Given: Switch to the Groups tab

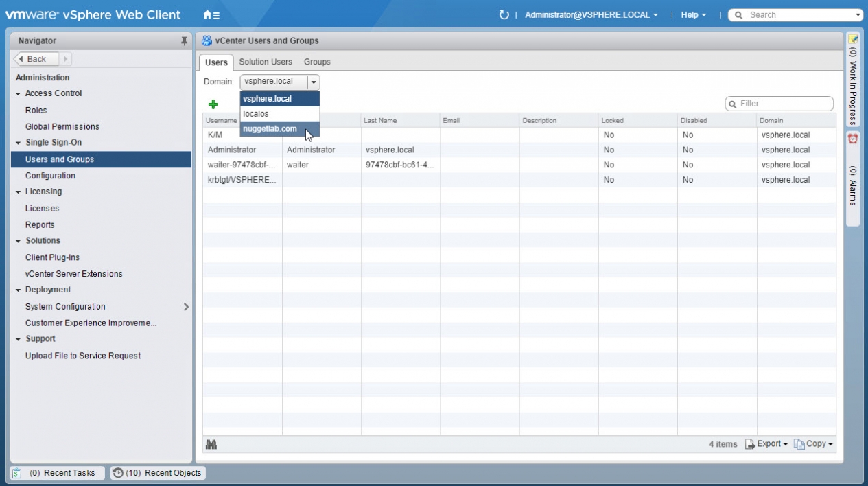Looking at the screenshot, I should coord(317,62).
